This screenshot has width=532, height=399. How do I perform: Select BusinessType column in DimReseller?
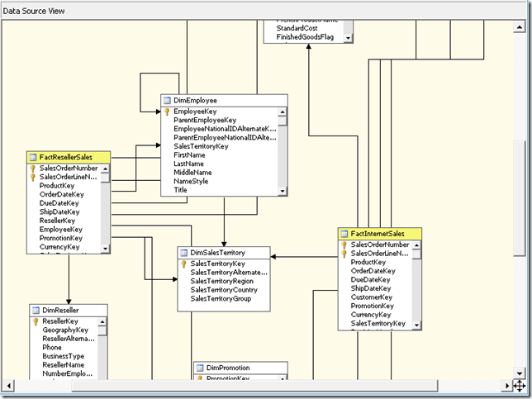pyautogui.click(x=63, y=356)
